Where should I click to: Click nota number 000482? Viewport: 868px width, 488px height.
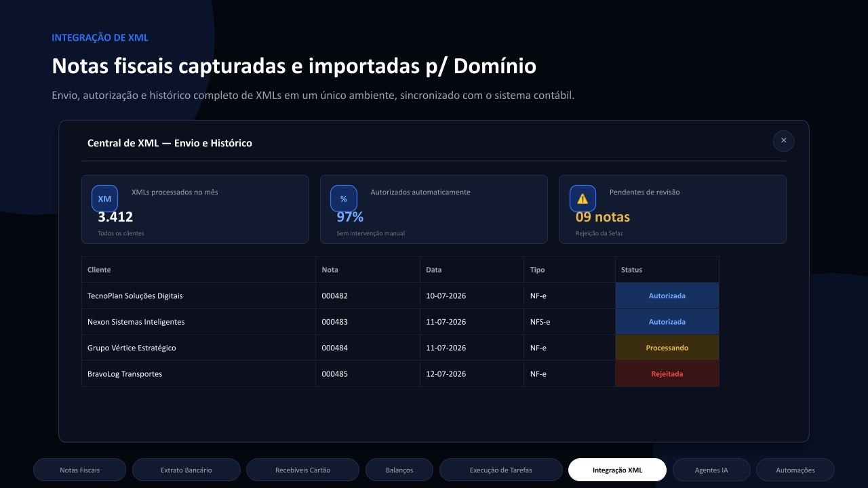[x=334, y=296]
